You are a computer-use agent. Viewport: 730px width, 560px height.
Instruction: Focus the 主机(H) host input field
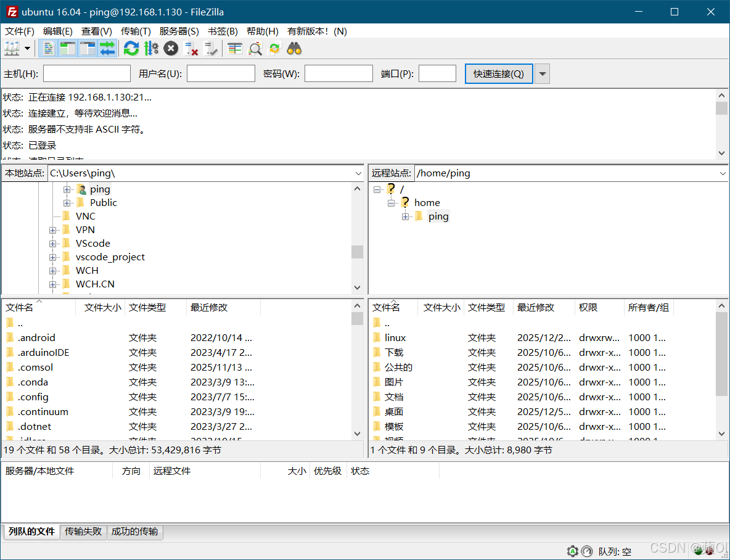point(86,73)
